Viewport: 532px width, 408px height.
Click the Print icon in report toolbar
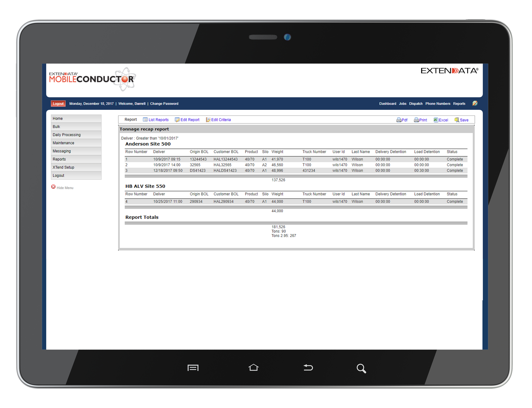(x=416, y=120)
